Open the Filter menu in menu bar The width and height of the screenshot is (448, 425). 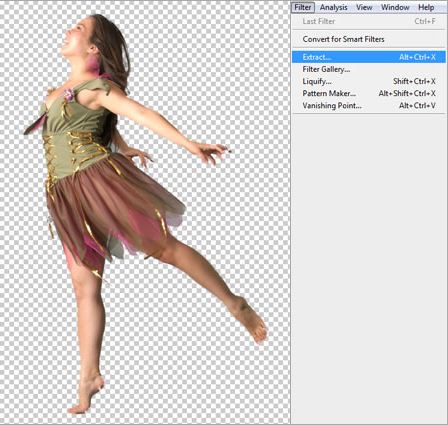[303, 7]
